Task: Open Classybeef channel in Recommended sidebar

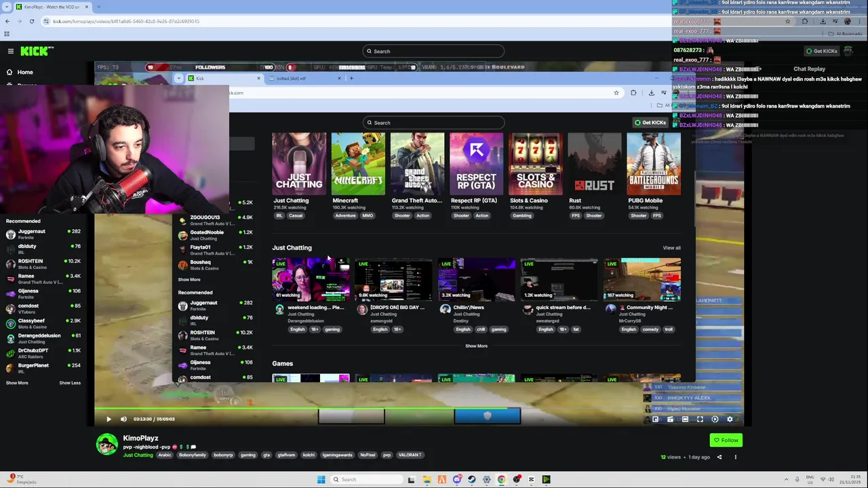Action: 44,323
